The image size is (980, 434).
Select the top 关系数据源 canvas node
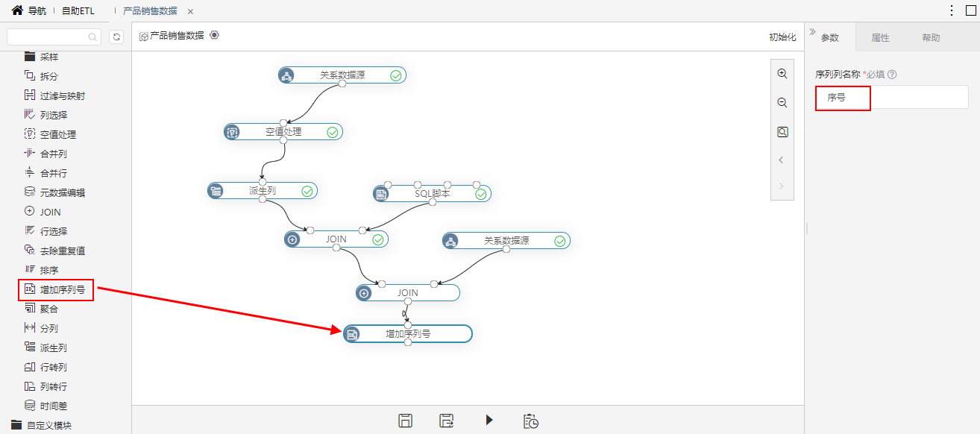pos(342,75)
